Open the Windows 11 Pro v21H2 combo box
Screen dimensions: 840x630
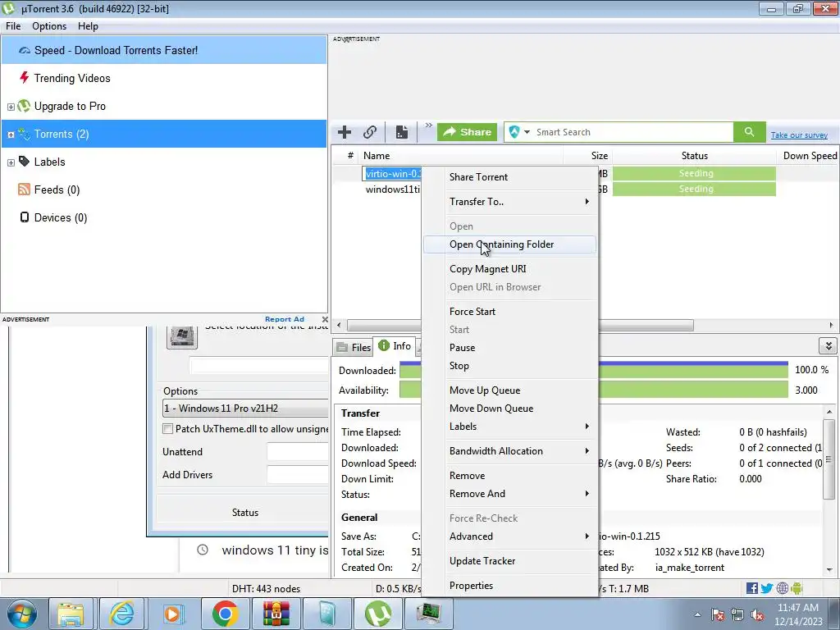pos(245,409)
